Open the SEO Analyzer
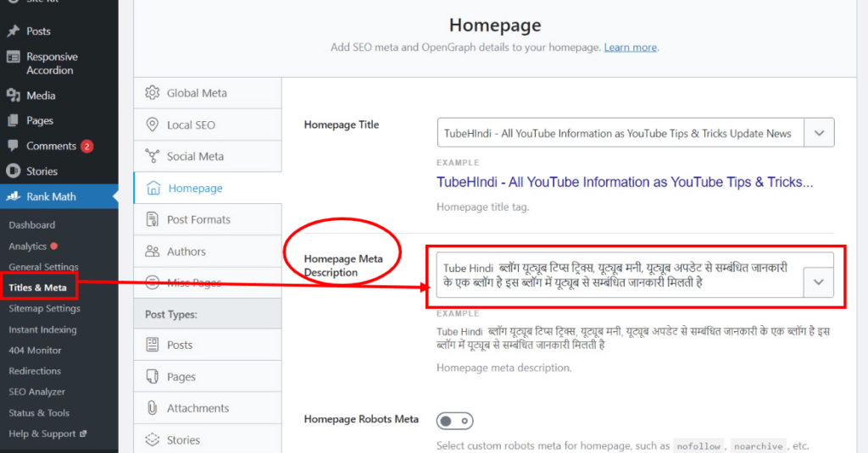 (x=36, y=391)
